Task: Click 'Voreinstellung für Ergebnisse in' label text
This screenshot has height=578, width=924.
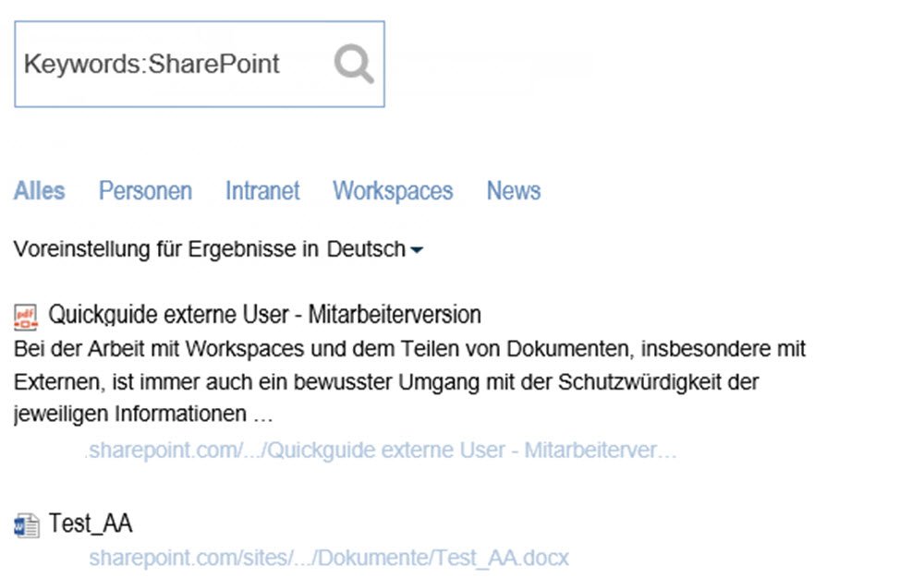Action: pyautogui.click(x=166, y=249)
